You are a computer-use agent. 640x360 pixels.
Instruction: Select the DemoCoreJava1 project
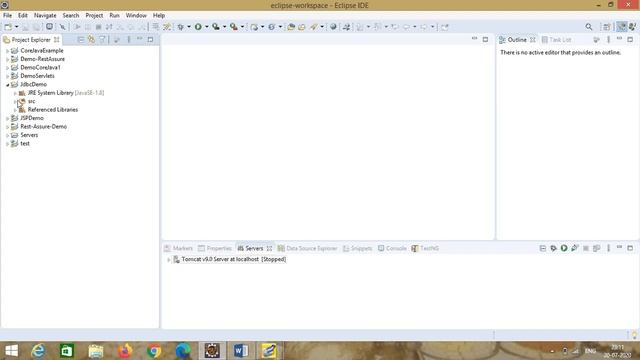[x=40, y=67]
